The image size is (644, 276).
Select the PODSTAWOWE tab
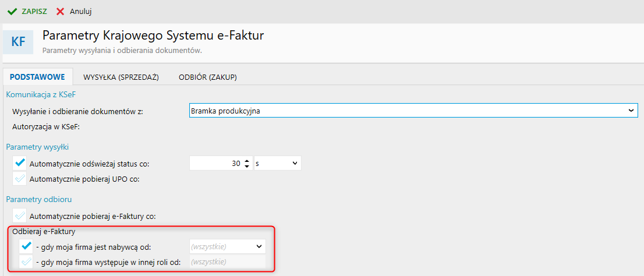point(37,77)
